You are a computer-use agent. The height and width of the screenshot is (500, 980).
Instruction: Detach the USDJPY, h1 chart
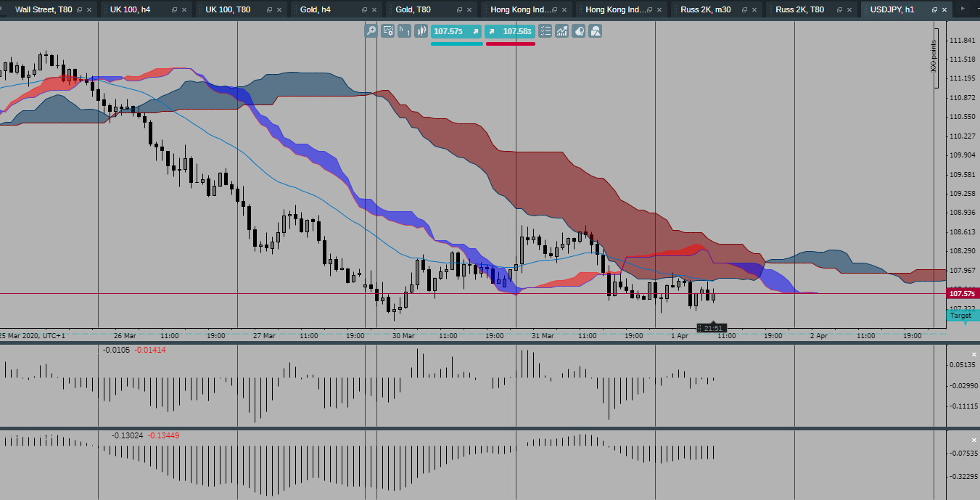(934, 10)
